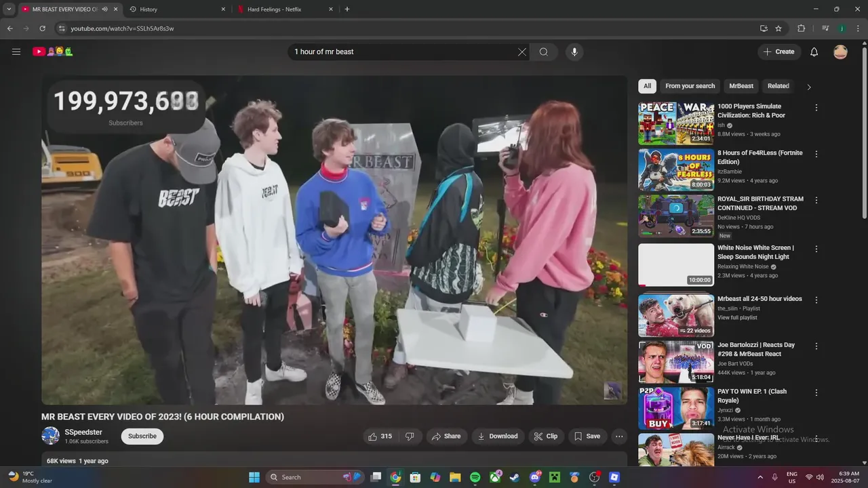Close the History tab

pos(223,9)
